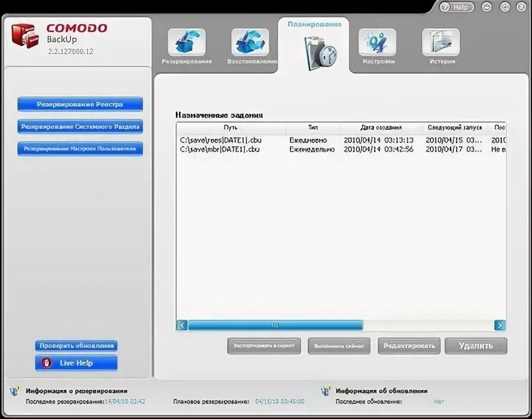Screen dimensions: 532x419
Task: Click the right arrow of horizontal scrollbar
Action: [499, 325]
